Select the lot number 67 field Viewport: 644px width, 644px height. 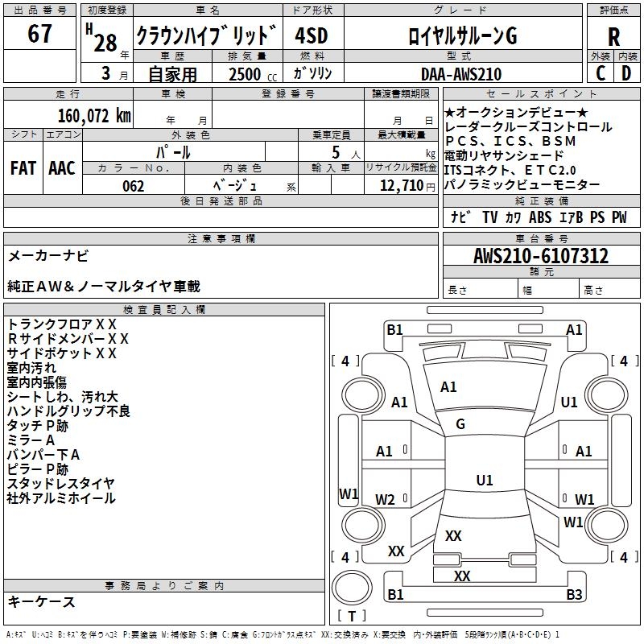pyautogui.click(x=39, y=35)
